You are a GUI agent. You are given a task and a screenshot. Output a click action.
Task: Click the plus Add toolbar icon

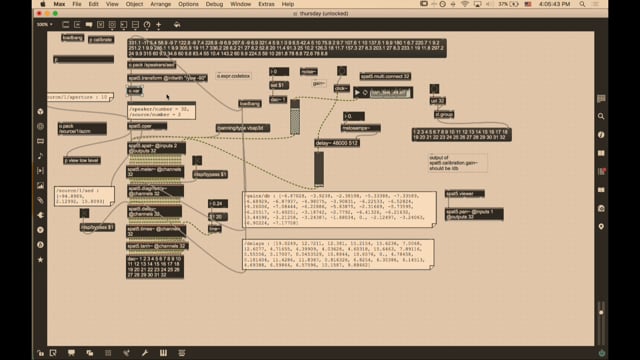(159, 25)
